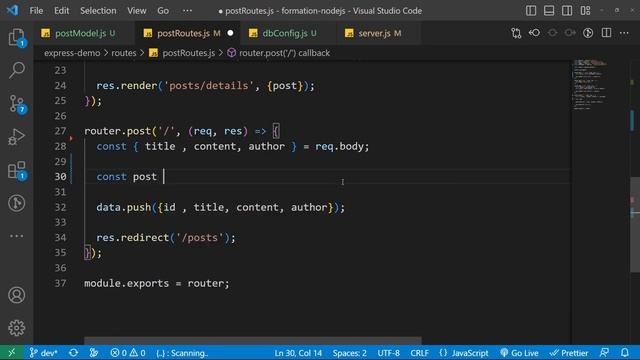Open the File menu
Viewport: 640px width, 360px height.
(36, 11)
